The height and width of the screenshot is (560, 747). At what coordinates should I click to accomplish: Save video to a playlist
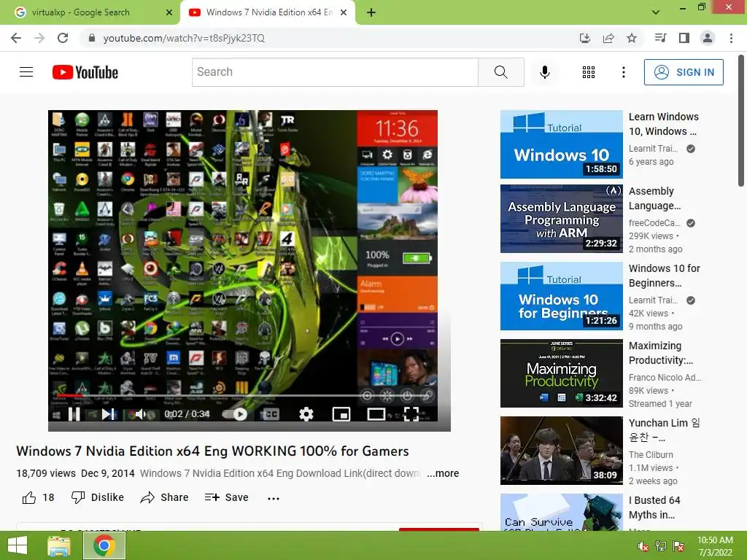tap(227, 497)
